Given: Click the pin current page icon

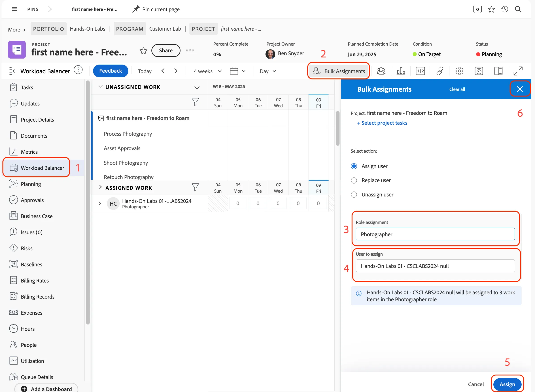Looking at the screenshot, I should click(136, 9).
